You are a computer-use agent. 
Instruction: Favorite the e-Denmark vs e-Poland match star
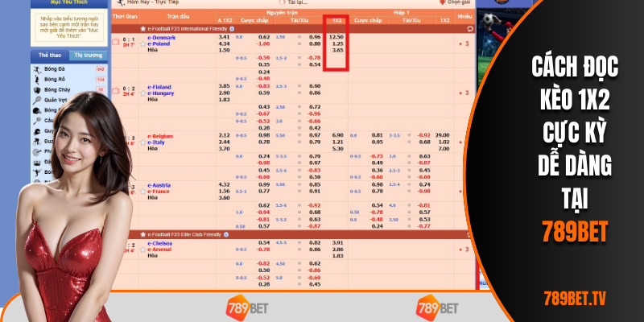[143, 43]
